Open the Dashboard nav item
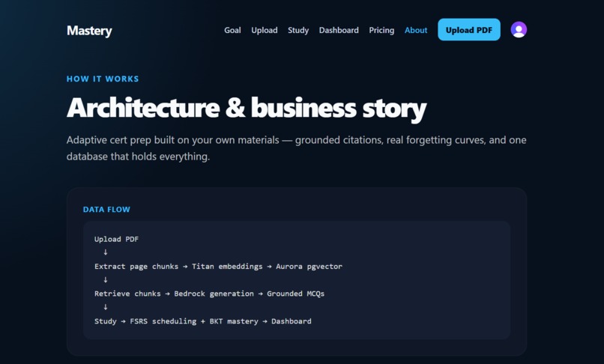Screen dimensions: 604x364 339,30
